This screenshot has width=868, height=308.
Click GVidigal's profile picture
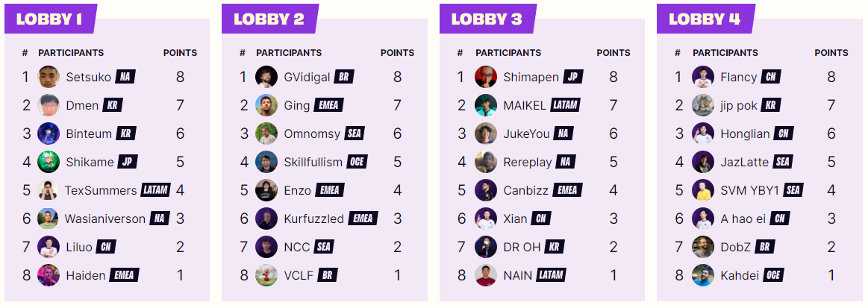[x=266, y=77]
